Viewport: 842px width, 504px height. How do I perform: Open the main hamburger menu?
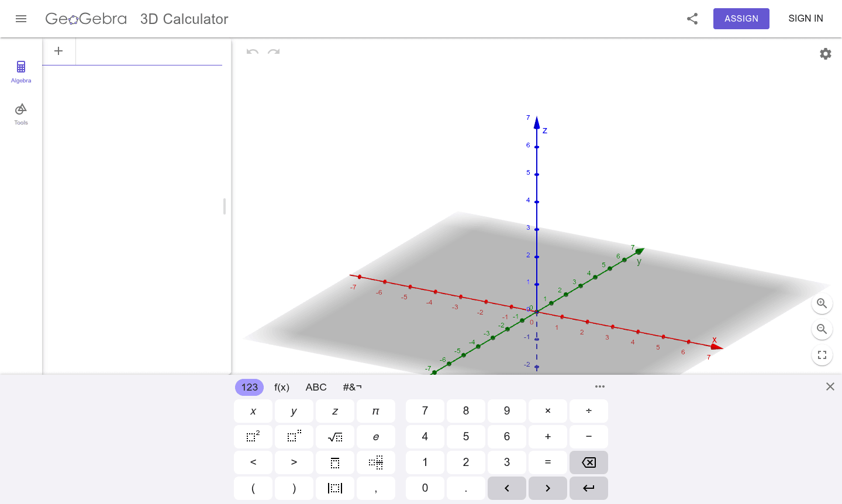pos(21,18)
